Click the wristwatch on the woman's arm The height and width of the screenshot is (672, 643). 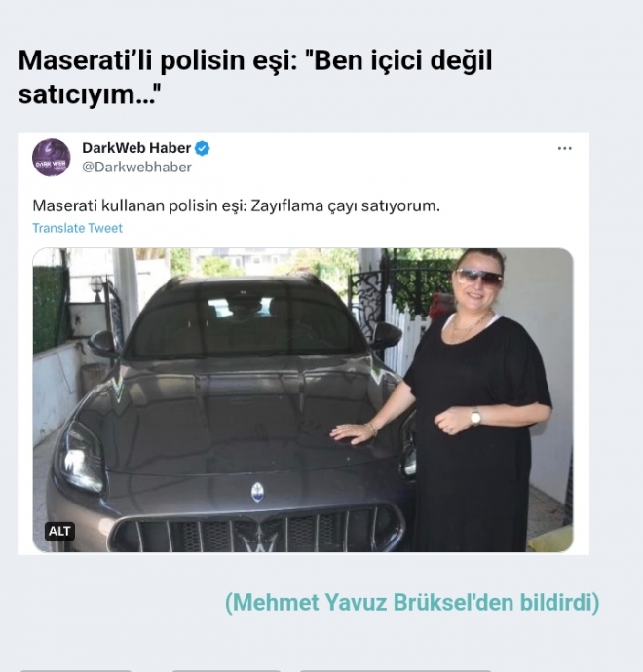pyautogui.click(x=475, y=416)
